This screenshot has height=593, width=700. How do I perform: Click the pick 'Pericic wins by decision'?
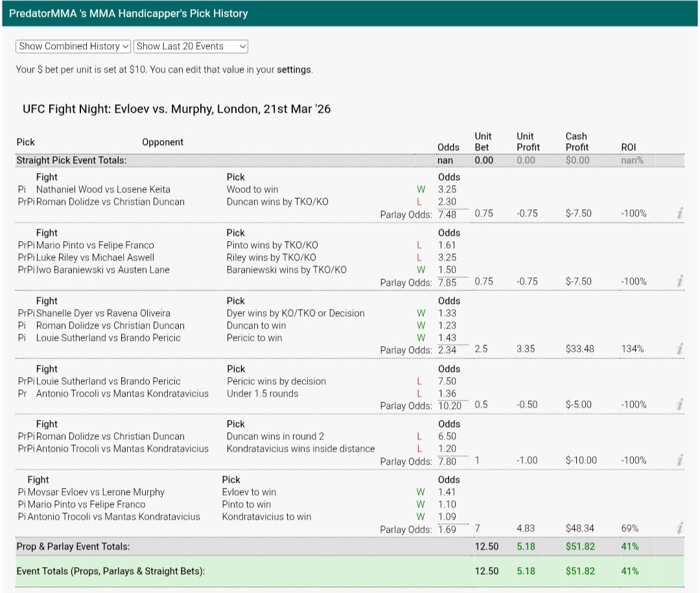276,381
